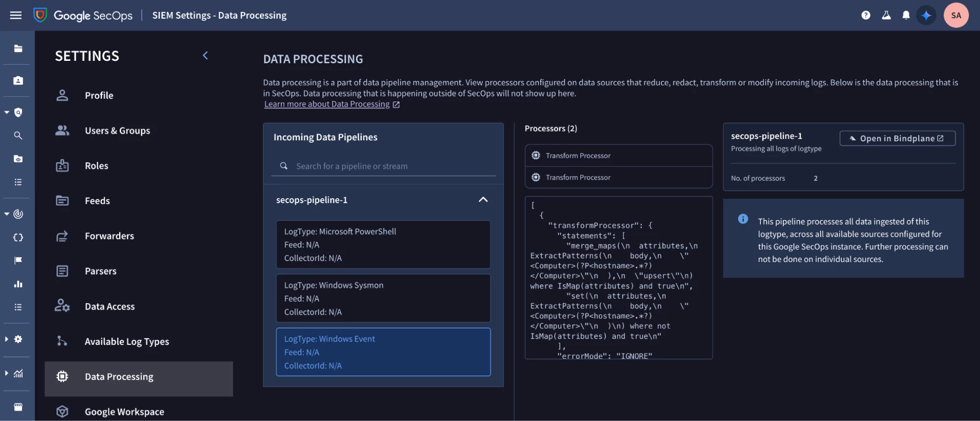
Task: Select the Data Processing menu item
Action: coord(139,379)
